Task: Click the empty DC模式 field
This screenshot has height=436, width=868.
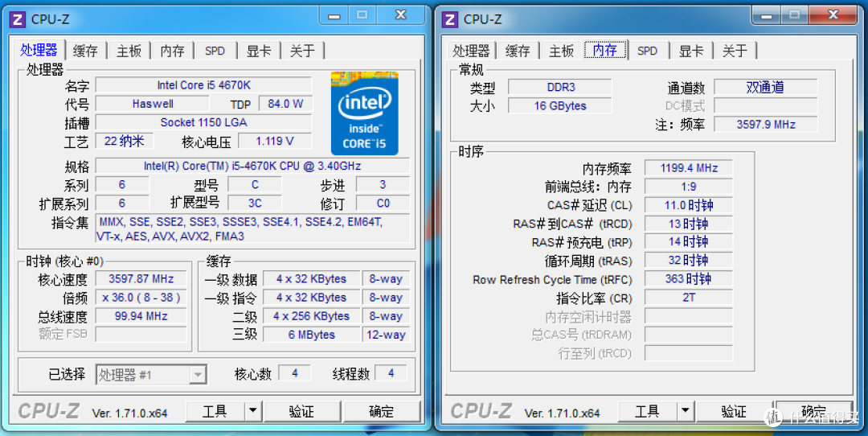Action: [766, 106]
